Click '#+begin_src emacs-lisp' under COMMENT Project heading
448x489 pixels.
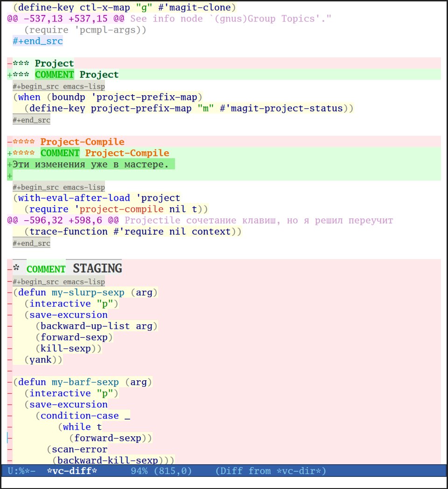point(59,86)
